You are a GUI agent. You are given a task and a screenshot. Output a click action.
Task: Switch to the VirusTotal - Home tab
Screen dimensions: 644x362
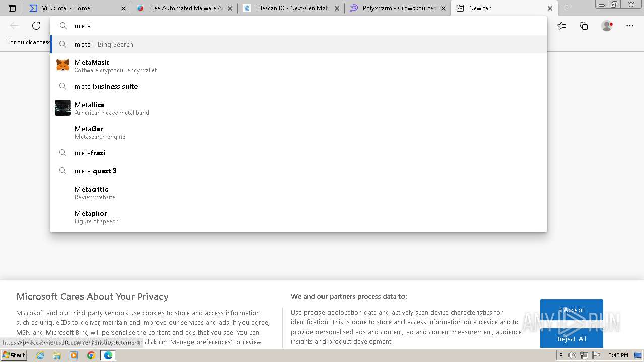click(77, 8)
